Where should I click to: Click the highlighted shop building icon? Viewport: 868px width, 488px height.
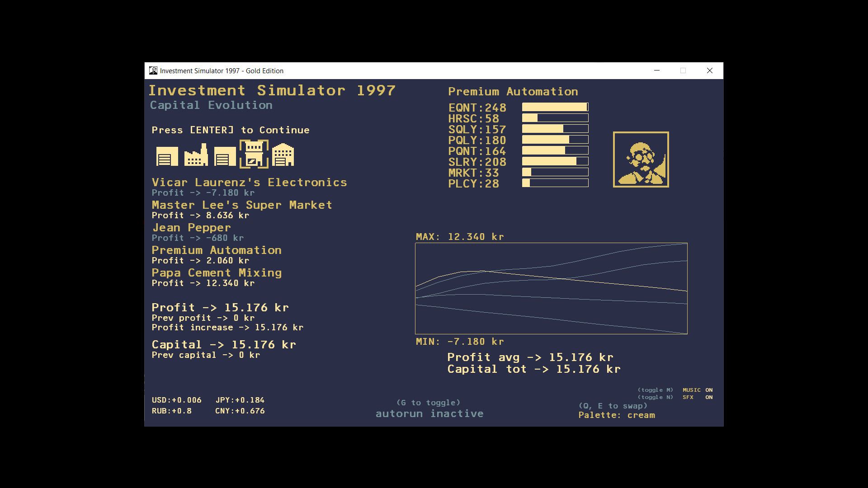point(254,154)
